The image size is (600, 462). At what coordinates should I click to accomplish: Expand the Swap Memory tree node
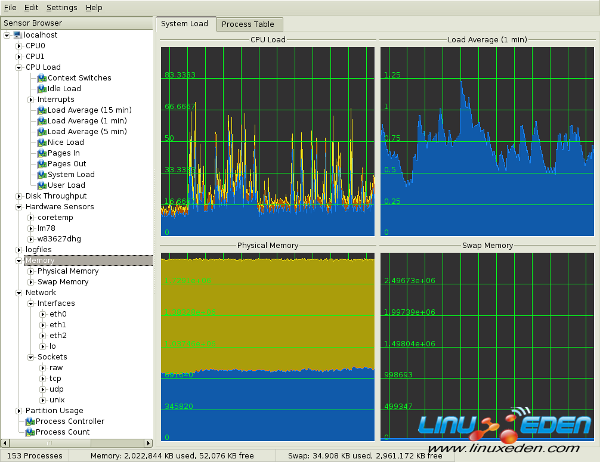coord(31,282)
